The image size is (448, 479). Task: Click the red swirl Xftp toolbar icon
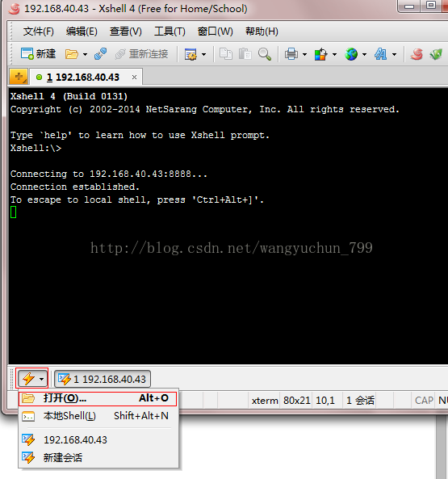coord(417,54)
